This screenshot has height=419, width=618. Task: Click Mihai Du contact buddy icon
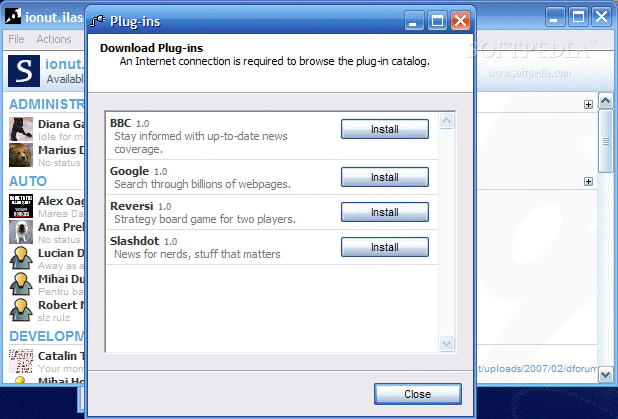pyautogui.click(x=21, y=284)
